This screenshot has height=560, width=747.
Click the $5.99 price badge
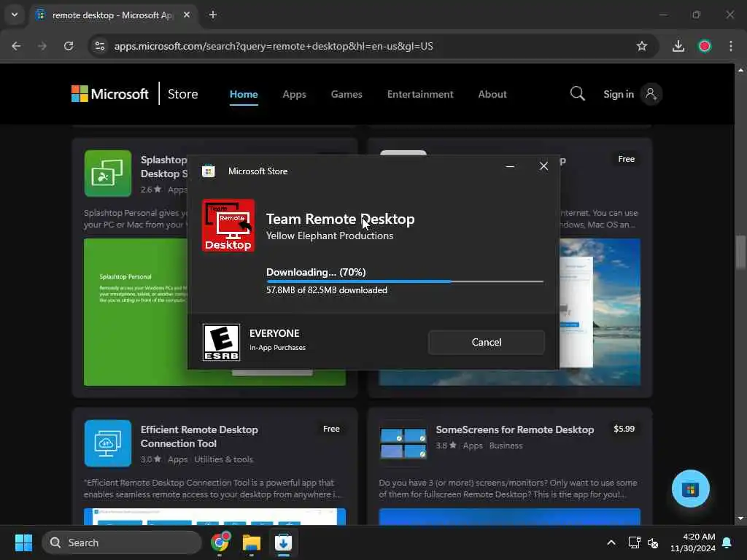[624, 429]
